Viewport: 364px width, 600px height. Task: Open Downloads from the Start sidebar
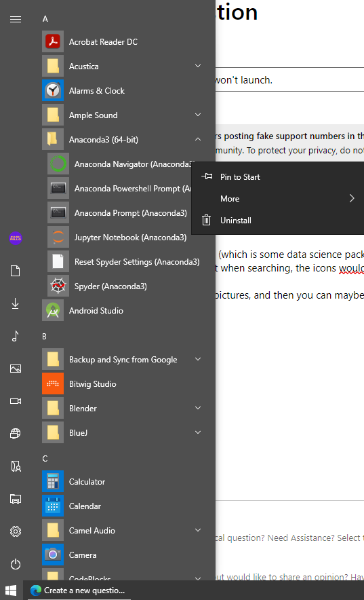coord(16,303)
